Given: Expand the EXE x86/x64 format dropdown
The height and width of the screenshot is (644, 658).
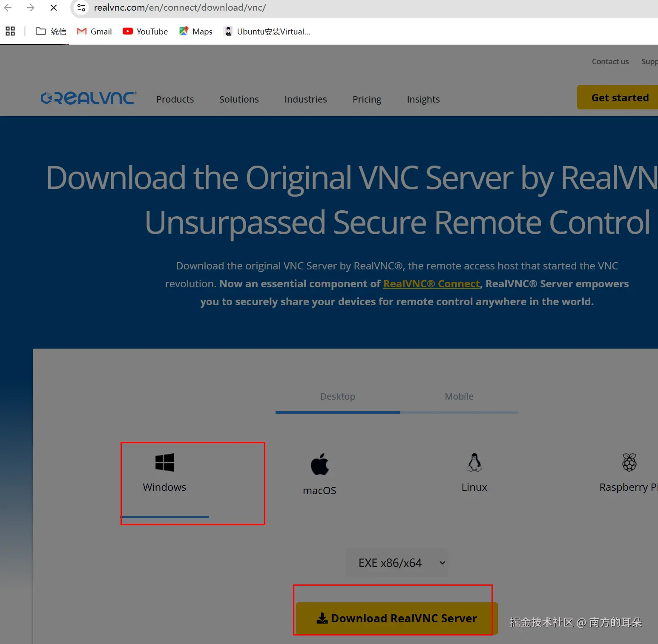Looking at the screenshot, I should (397, 563).
